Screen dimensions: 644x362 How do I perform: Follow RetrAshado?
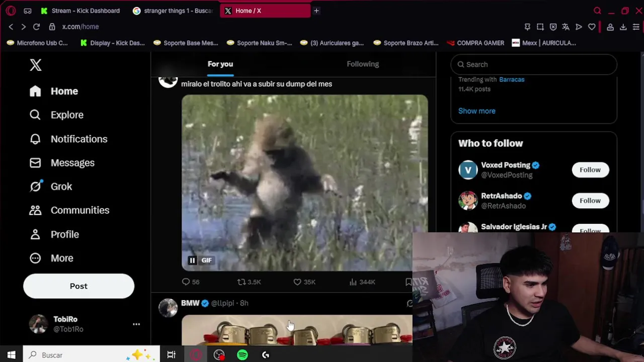[x=590, y=201]
